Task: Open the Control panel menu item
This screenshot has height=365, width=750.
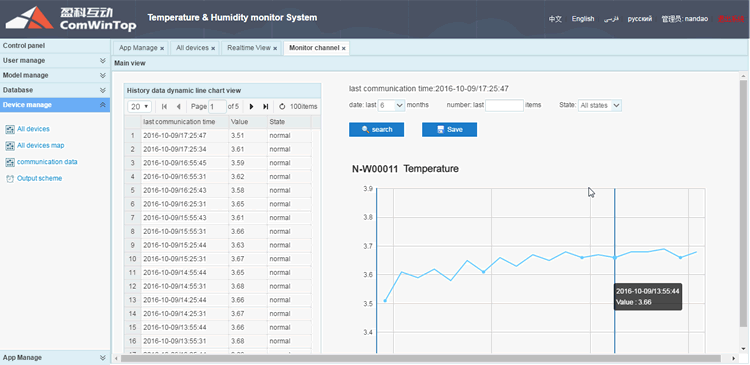Action: 55,46
